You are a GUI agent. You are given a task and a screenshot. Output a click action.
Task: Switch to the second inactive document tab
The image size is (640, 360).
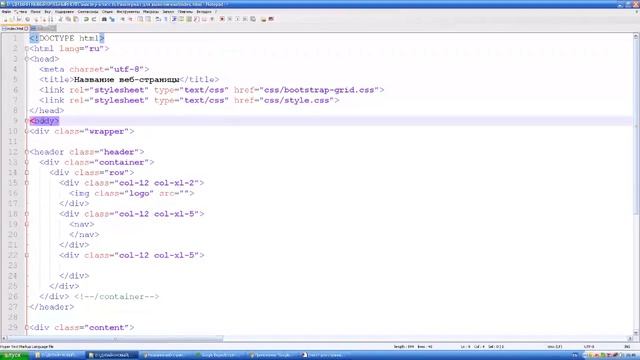(x=43, y=29)
